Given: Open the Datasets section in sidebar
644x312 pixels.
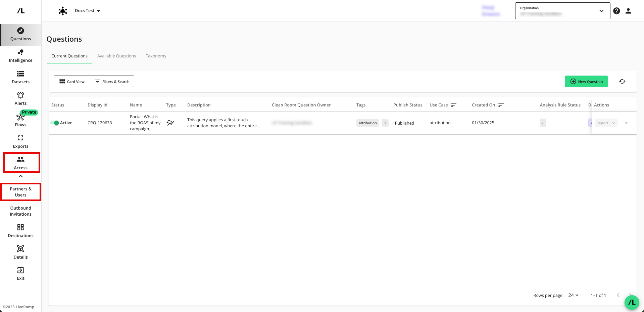Looking at the screenshot, I should [20, 77].
